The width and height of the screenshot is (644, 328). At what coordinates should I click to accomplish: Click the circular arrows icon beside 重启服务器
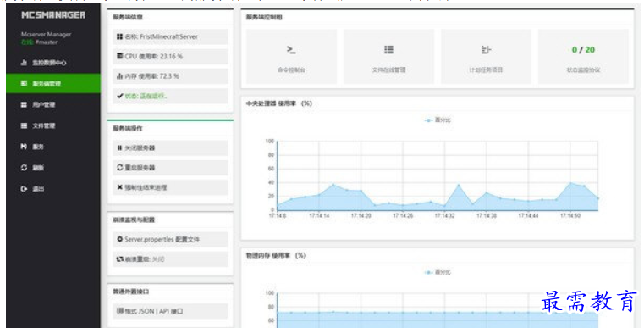point(119,168)
